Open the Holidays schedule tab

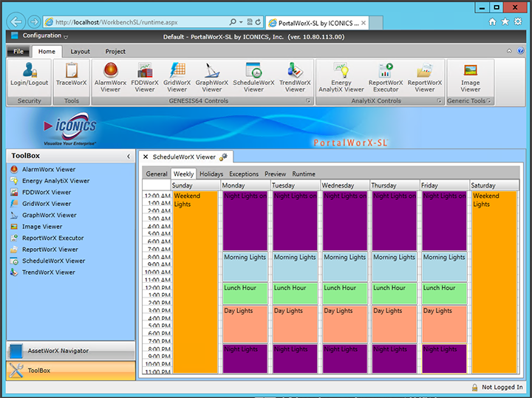pos(211,174)
